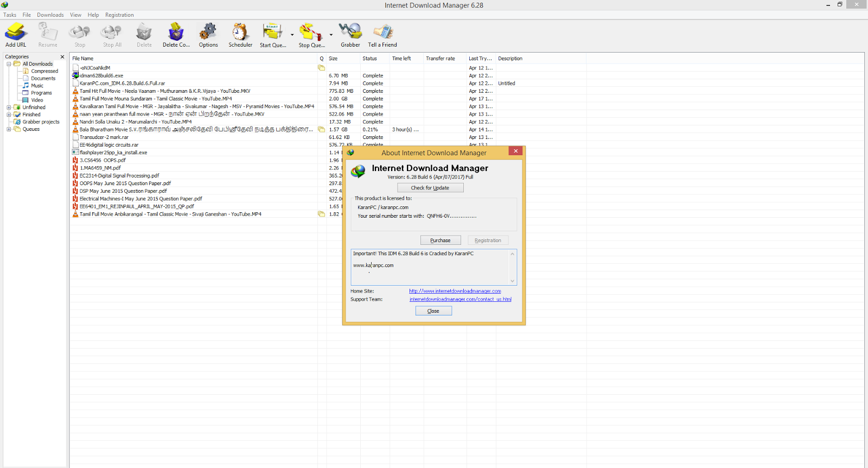Click the Check for Update button

(x=430, y=188)
